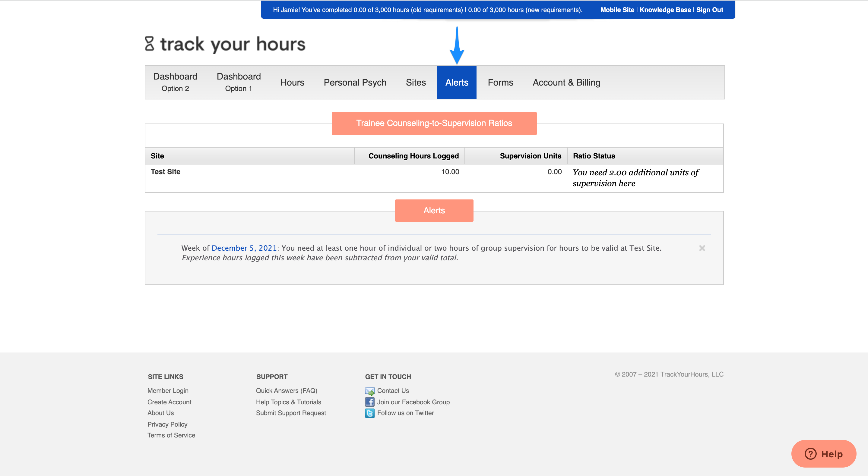The width and height of the screenshot is (868, 476).
Task: Click the Twitter bird icon
Action: pos(370,413)
